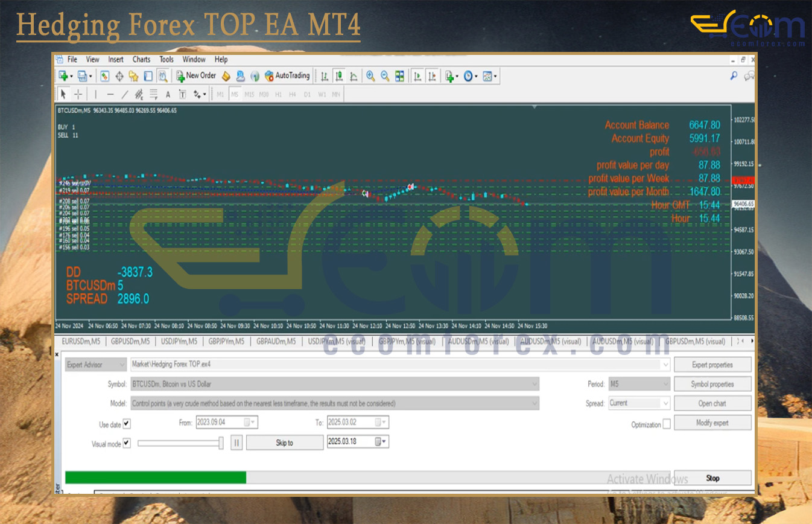Open the Expert Advisor file dropdown
The height and width of the screenshot is (524, 812).
665,365
